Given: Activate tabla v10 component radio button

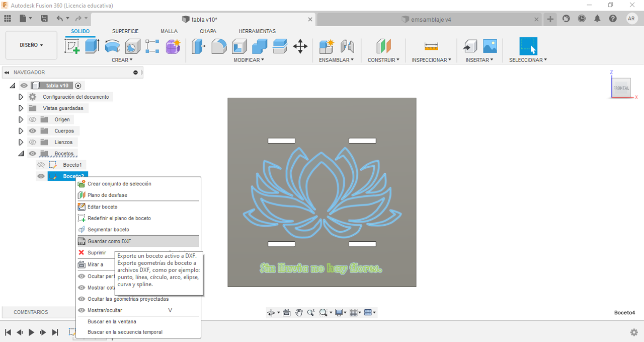Looking at the screenshot, I should [78, 86].
